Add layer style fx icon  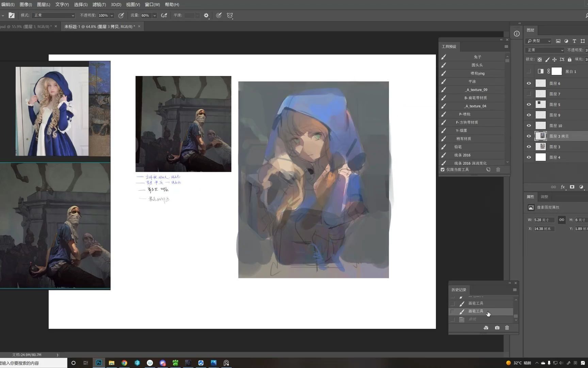point(563,187)
